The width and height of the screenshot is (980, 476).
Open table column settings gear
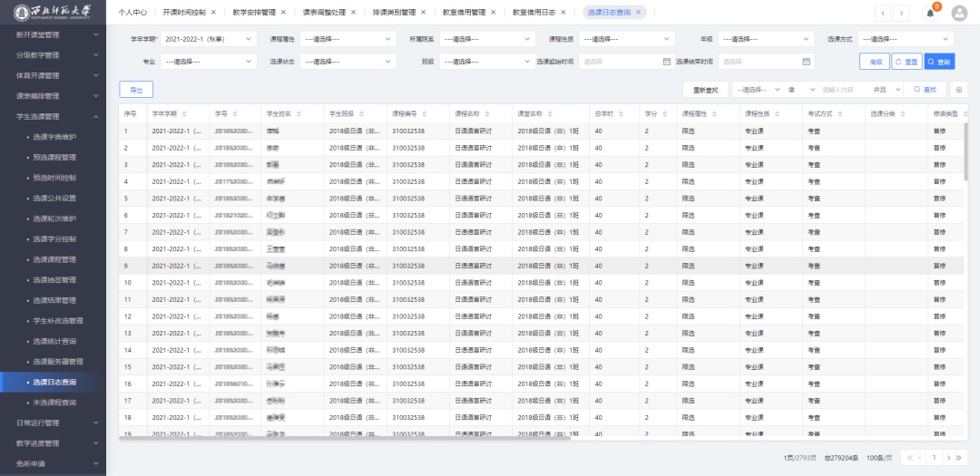(x=960, y=90)
